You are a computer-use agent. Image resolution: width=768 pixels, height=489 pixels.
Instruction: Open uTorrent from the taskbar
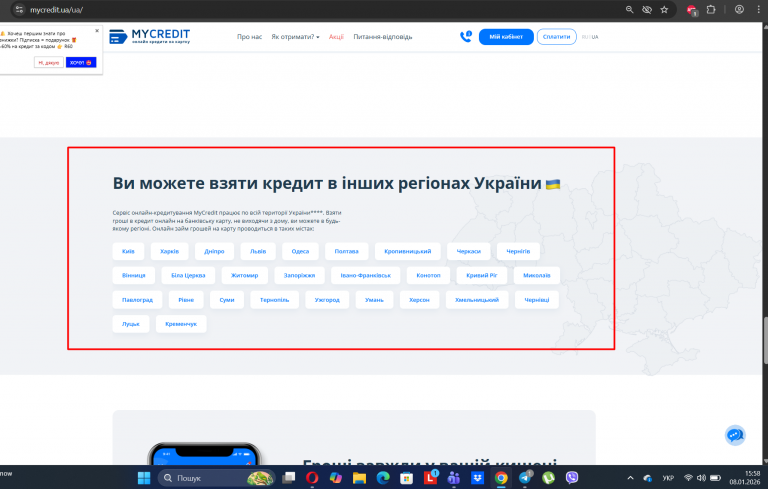pyautogui.click(x=548, y=478)
